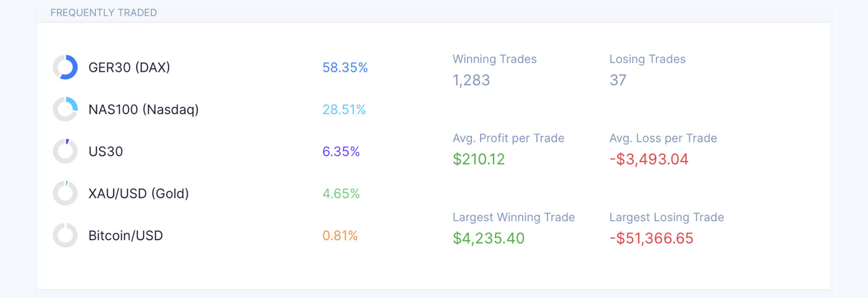Image resolution: width=868 pixels, height=298 pixels.
Task: Click the 6.35% share for US30
Action: 341,151
